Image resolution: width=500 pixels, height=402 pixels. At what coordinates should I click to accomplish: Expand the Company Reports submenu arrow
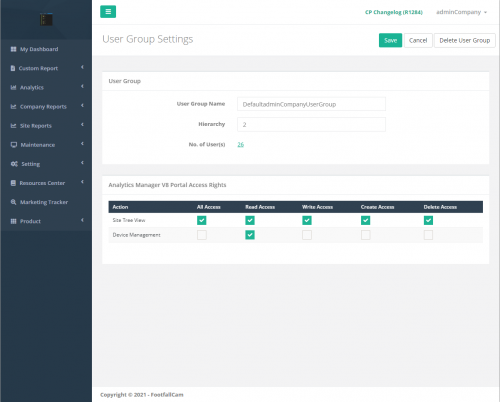pyautogui.click(x=82, y=106)
